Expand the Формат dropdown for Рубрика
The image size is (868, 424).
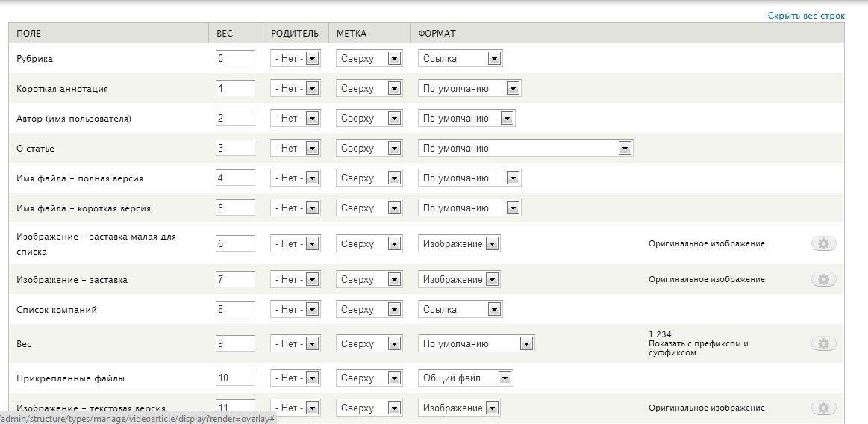point(460,58)
